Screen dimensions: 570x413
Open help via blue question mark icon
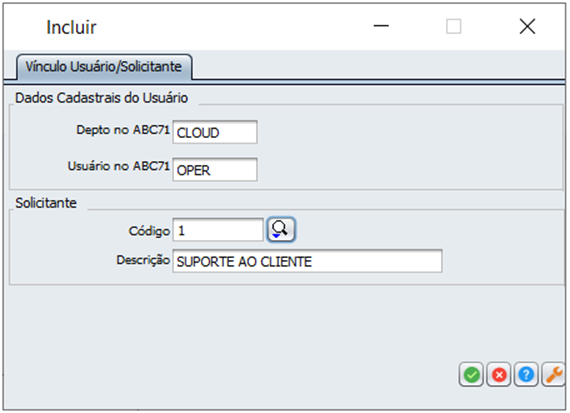[526, 374]
